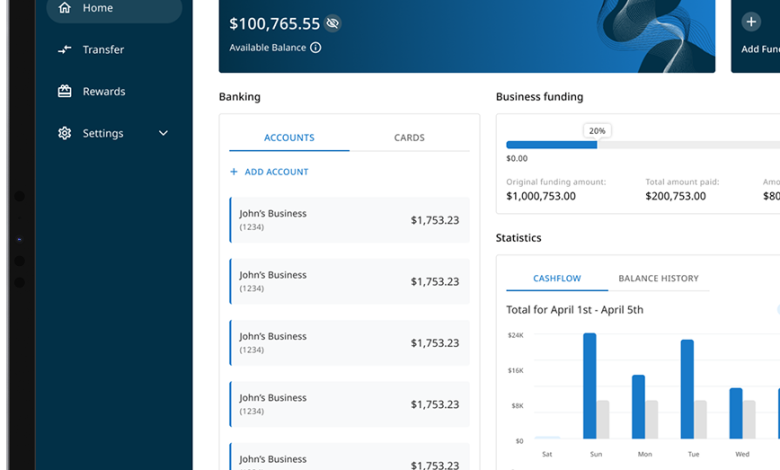Click the Rewards gift icon
Screen dimensions: 780x470
click(x=65, y=91)
